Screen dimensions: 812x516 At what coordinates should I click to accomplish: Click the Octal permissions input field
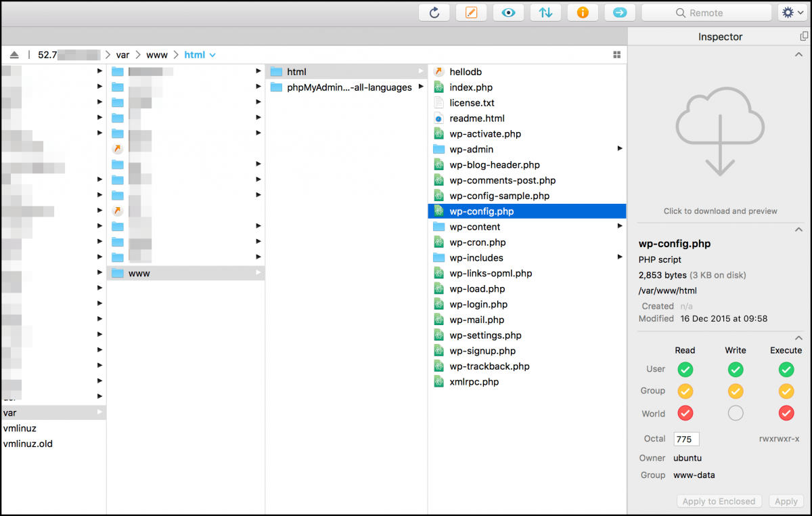pos(686,439)
